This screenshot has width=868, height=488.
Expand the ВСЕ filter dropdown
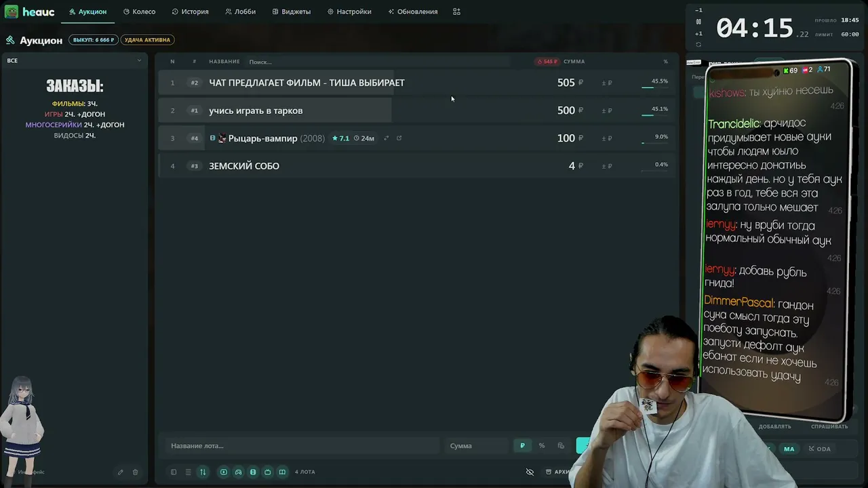[75, 60]
